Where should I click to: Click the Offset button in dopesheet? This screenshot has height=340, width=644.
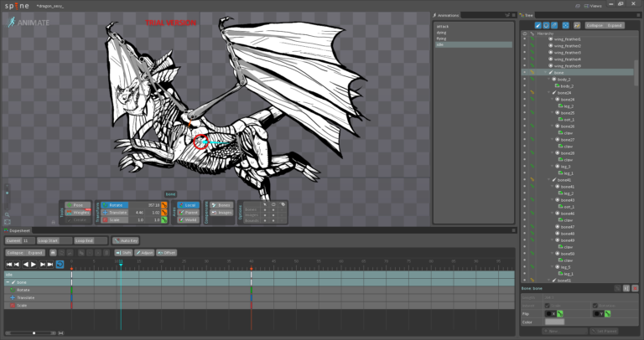coord(167,252)
